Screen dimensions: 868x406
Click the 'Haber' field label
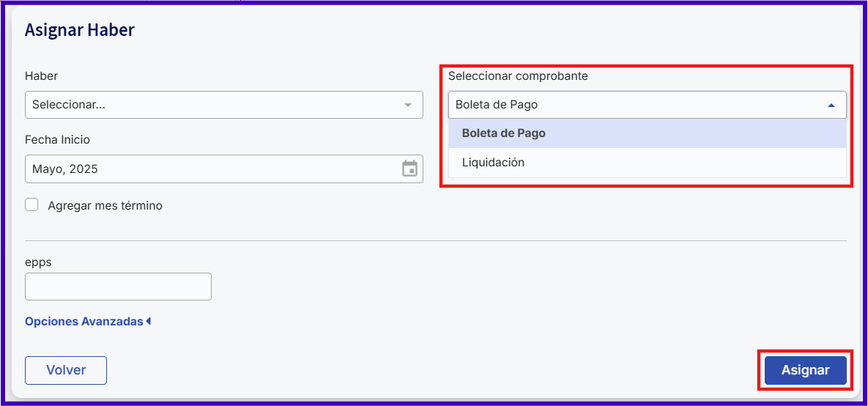(x=42, y=76)
